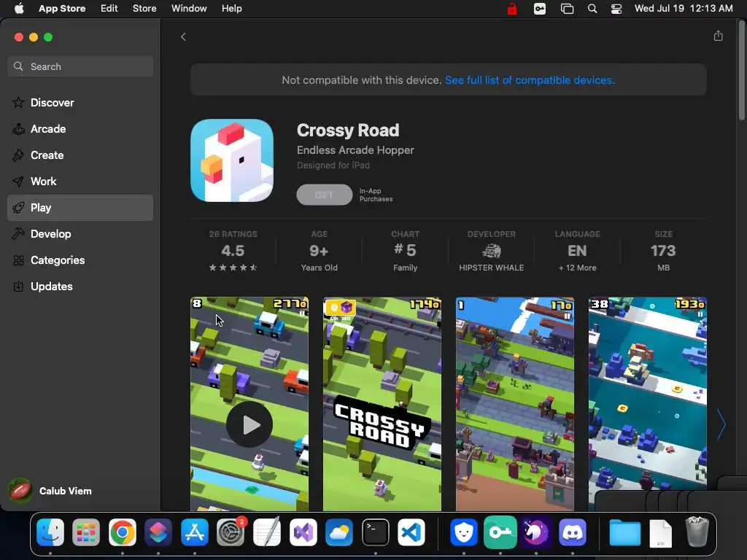Launch Terminal from the Dock
747x560 pixels.
[376, 532]
